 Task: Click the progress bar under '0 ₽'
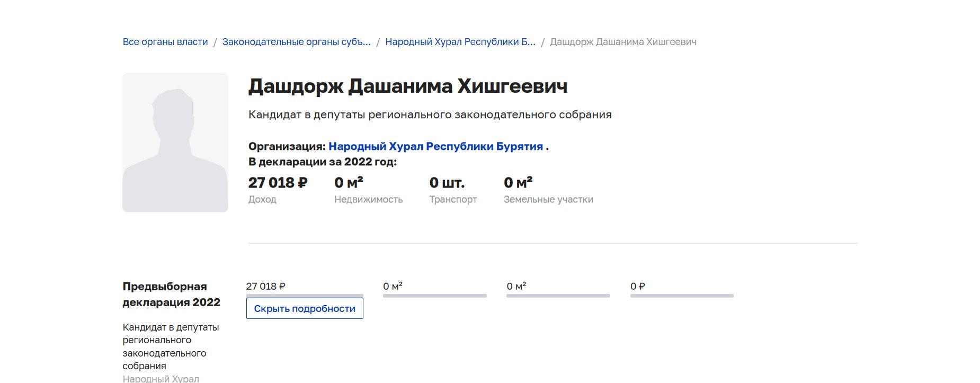682,296
